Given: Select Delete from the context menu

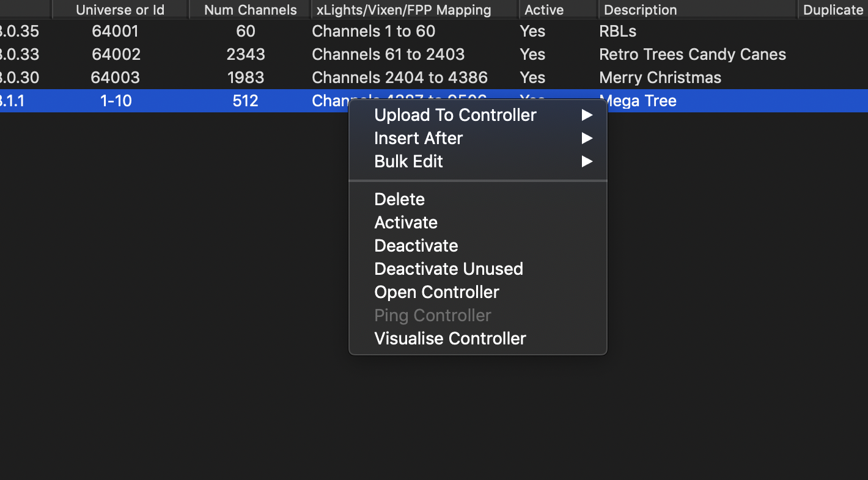Looking at the screenshot, I should [399, 199].
